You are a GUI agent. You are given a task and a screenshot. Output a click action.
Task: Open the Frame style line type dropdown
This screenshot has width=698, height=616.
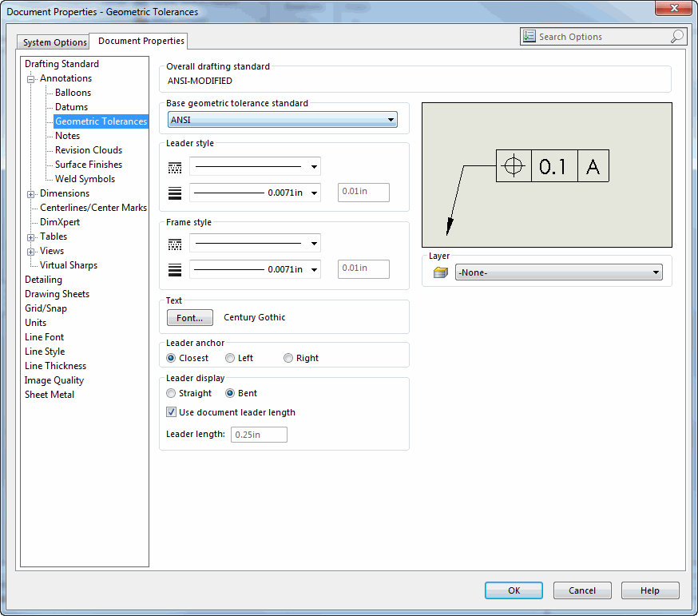(255, 243)
